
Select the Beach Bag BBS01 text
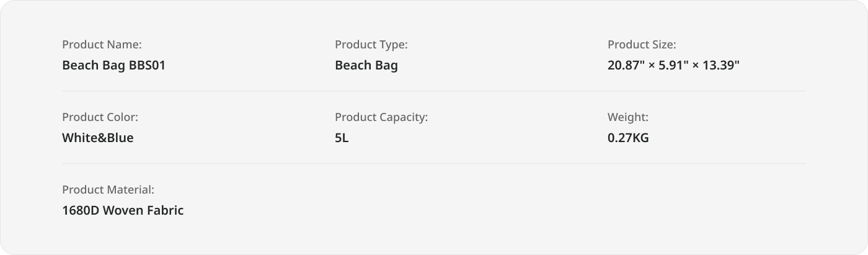(x=114, y=65)
